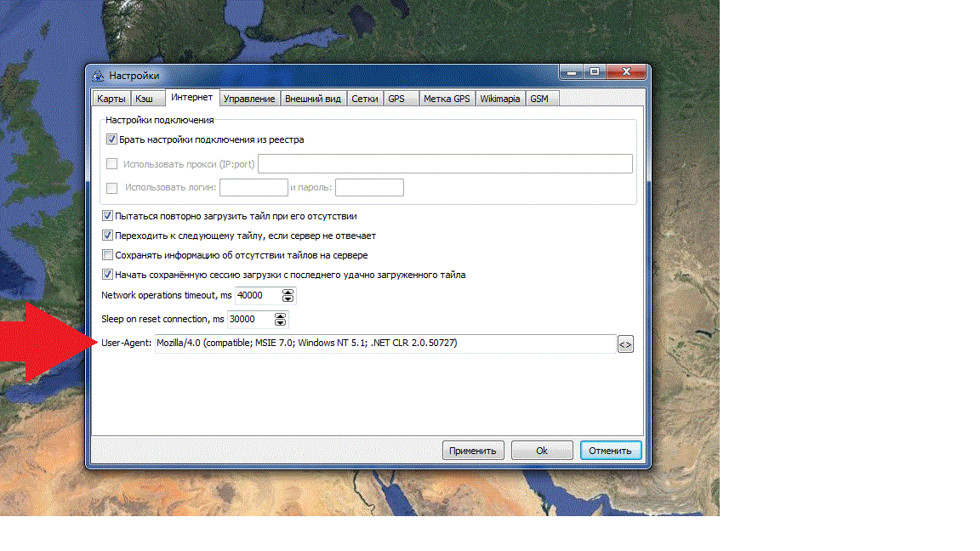Open the Метка GPS tab

pos(447,99)
